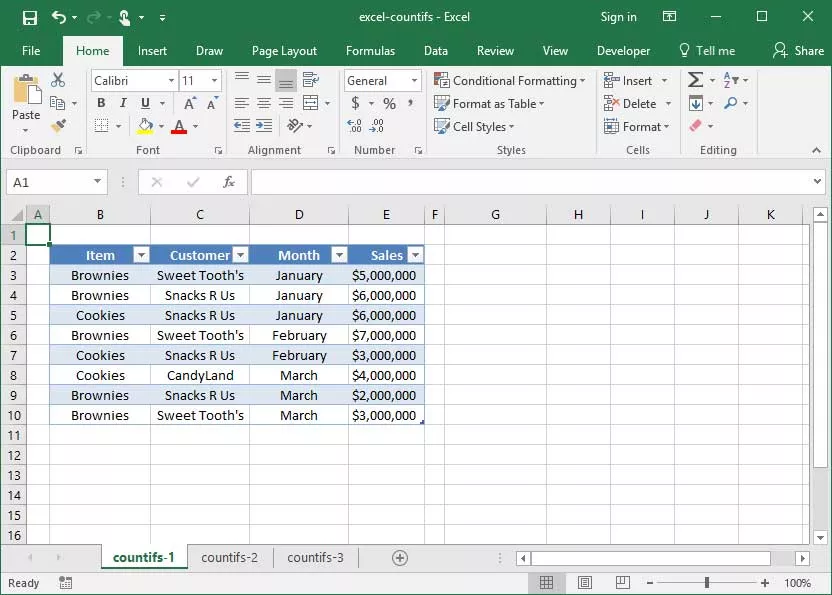
Task: Click the Tell me search box
Action: pyautogui.click(x=707, y=51)
